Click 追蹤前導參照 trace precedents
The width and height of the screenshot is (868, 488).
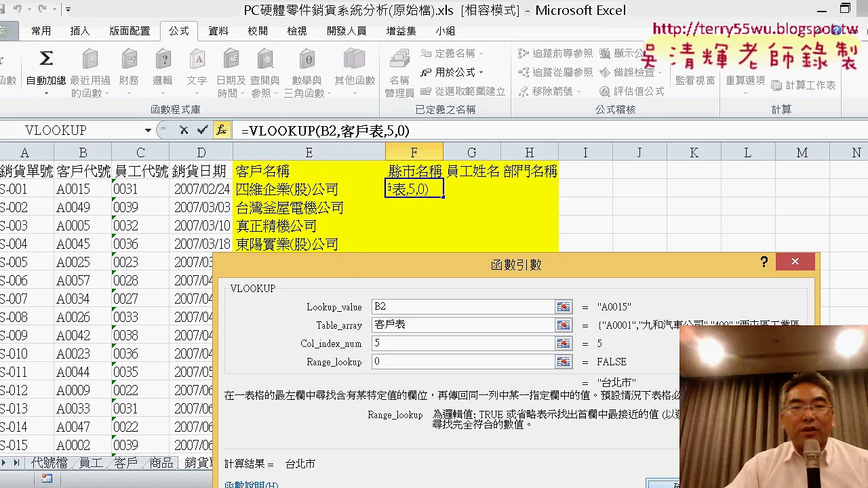pyautogui.click(x=555, y=54)
